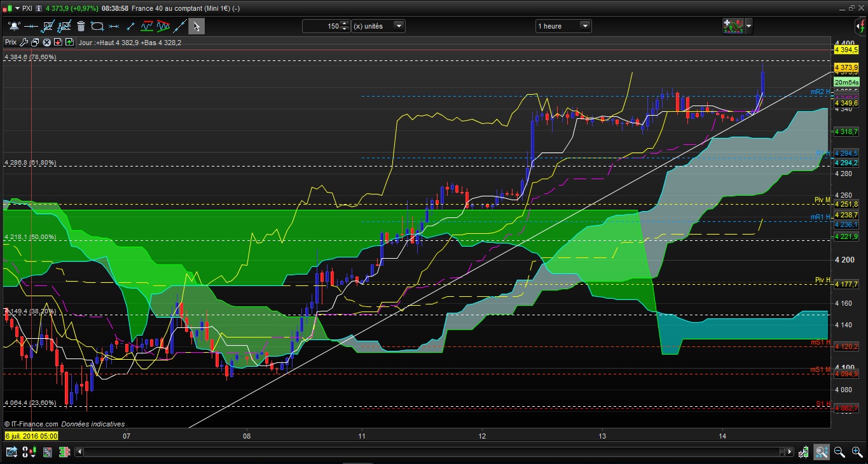868x464 pixels.
Task: Select the rectangle shape drawing tool
Action: tap(97, 26)
